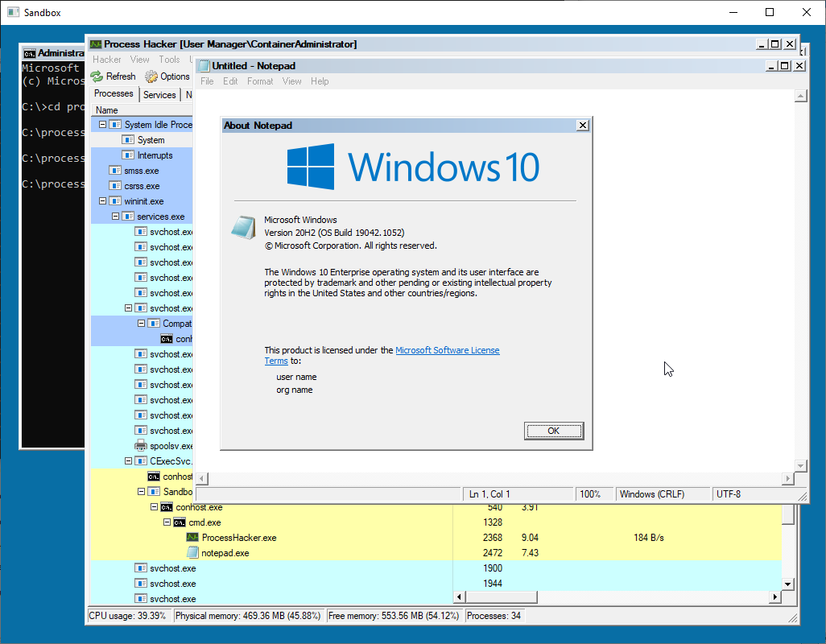Click the cmd.exe console icon
This screenshot has height=644, width=826.
coord(180,522)
